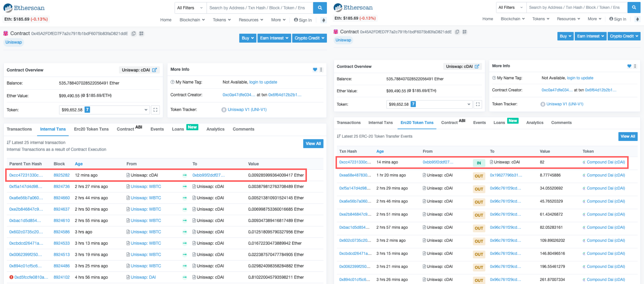Click View All button in left window
Screen dimensions: 644x284
click(x=313, y=144)
